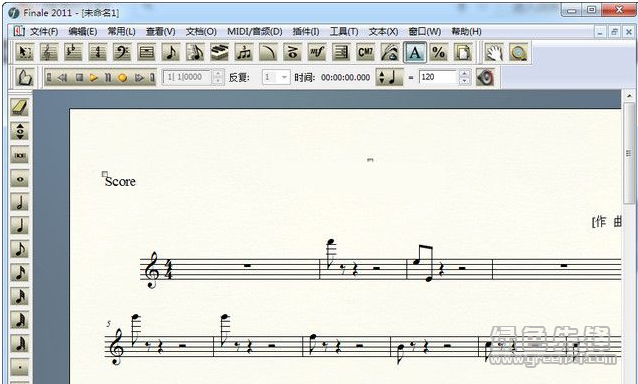Stop playback with the square button
638x384 pixels.
(80, 77)
